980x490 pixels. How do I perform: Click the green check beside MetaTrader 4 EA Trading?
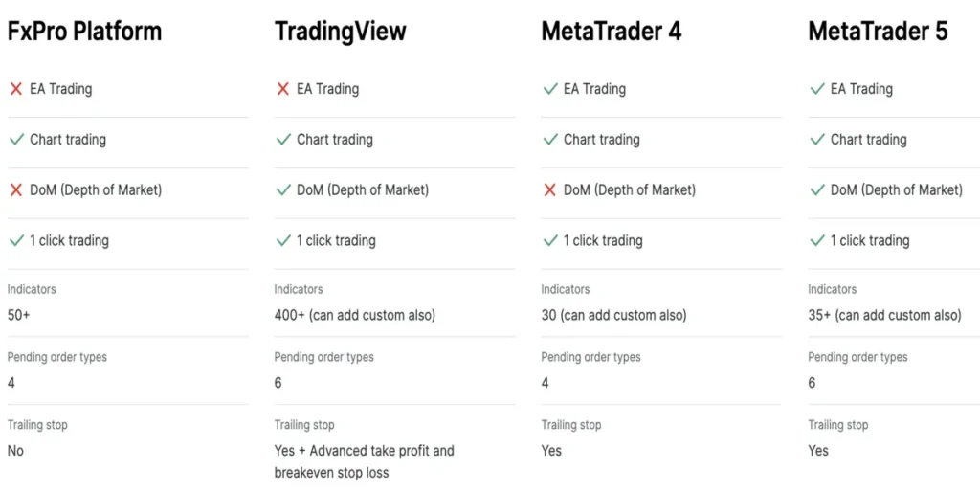[550, 89]
